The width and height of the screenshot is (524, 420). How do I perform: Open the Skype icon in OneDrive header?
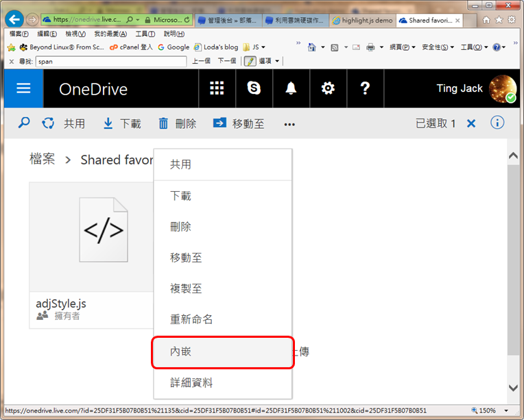coord(254,88)
